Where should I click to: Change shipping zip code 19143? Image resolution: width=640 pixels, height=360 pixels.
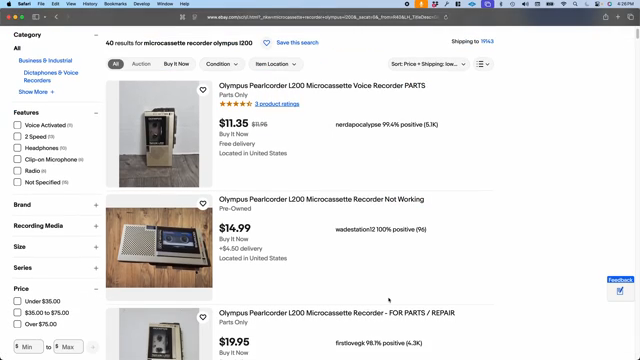pos(487,41)
